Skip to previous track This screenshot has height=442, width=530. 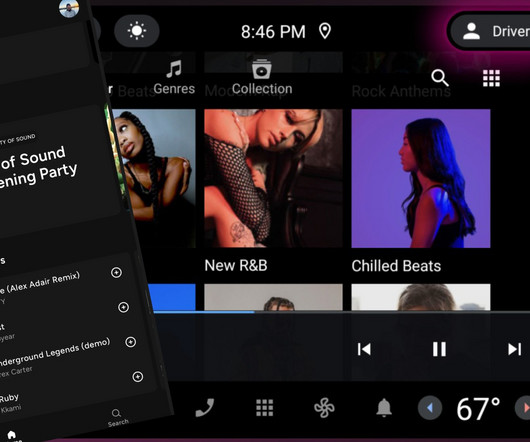(364, 349)
